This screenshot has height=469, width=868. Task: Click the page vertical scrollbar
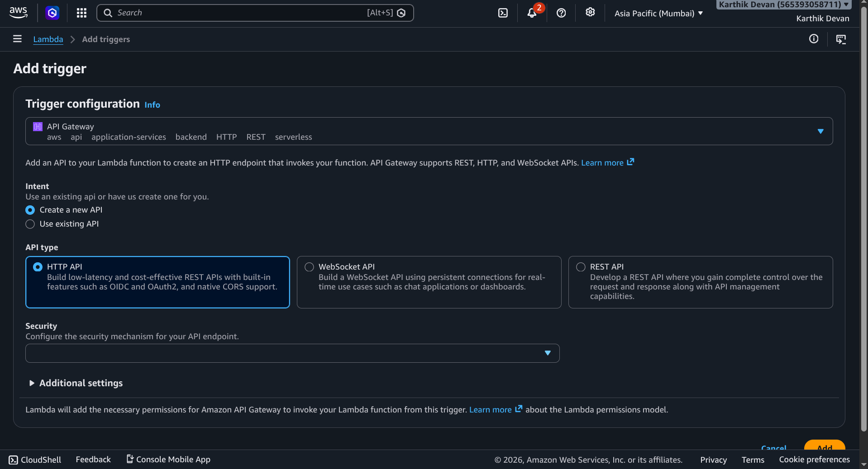click(864, 219)
